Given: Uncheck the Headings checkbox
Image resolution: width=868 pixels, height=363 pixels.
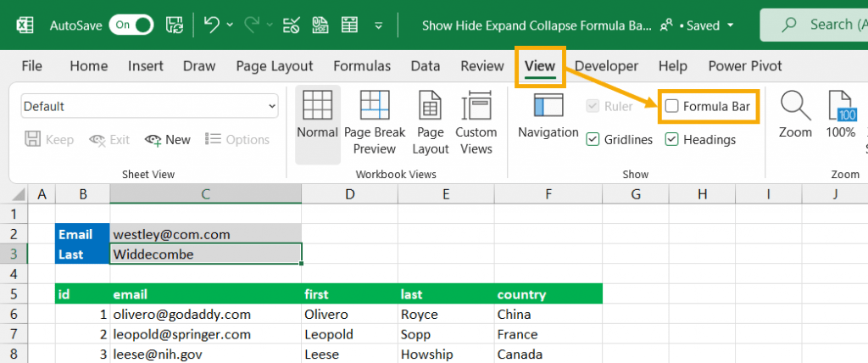Looking at the screenshot, I should click(672, 139).
